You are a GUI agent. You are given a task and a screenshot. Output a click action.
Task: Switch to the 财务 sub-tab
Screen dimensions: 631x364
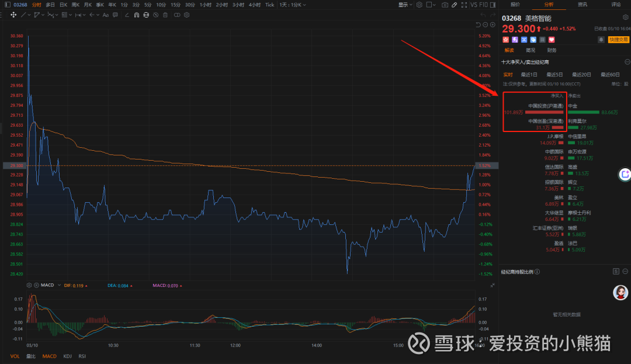point(552,50)
